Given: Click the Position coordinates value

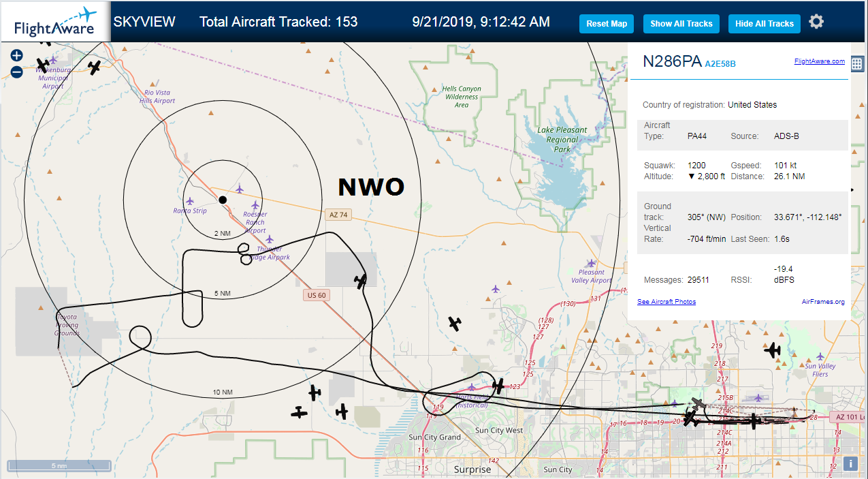Looking at the screenshot, I should (x=808, y=217).
